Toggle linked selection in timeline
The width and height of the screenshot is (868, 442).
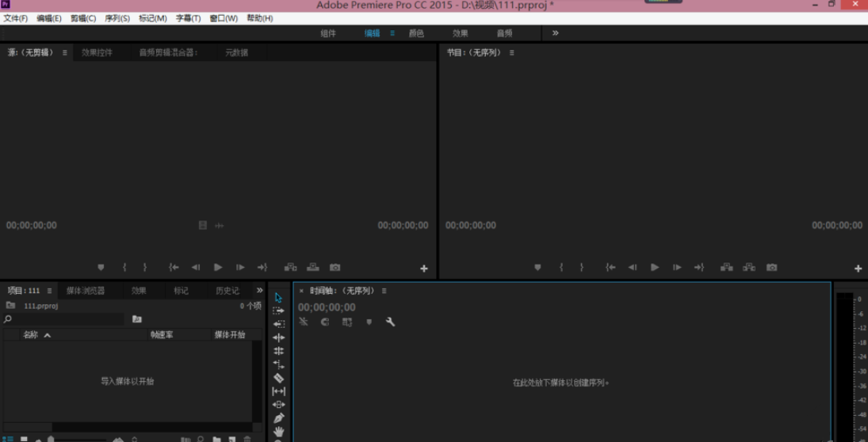coord(347,322)
